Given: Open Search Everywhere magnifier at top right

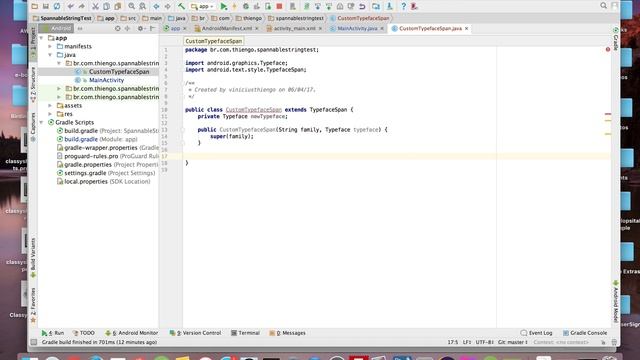Looking at the screenshot, I should [x=603, y=5].
